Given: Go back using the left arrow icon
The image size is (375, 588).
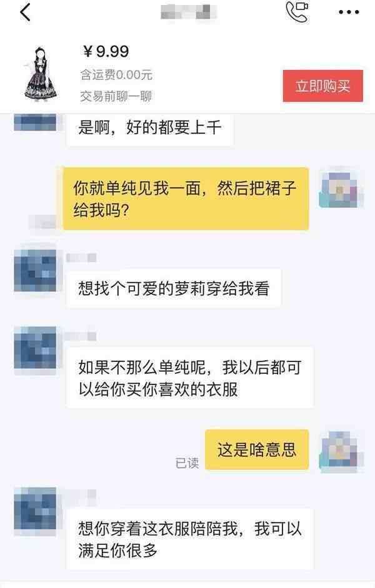Looking at the screenshot, I should 25,12.
